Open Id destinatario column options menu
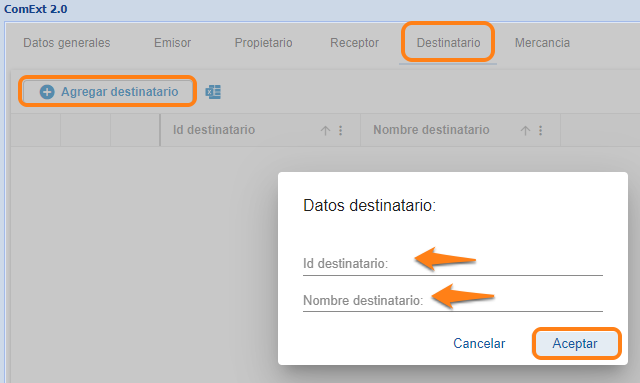 click(340, 131)
